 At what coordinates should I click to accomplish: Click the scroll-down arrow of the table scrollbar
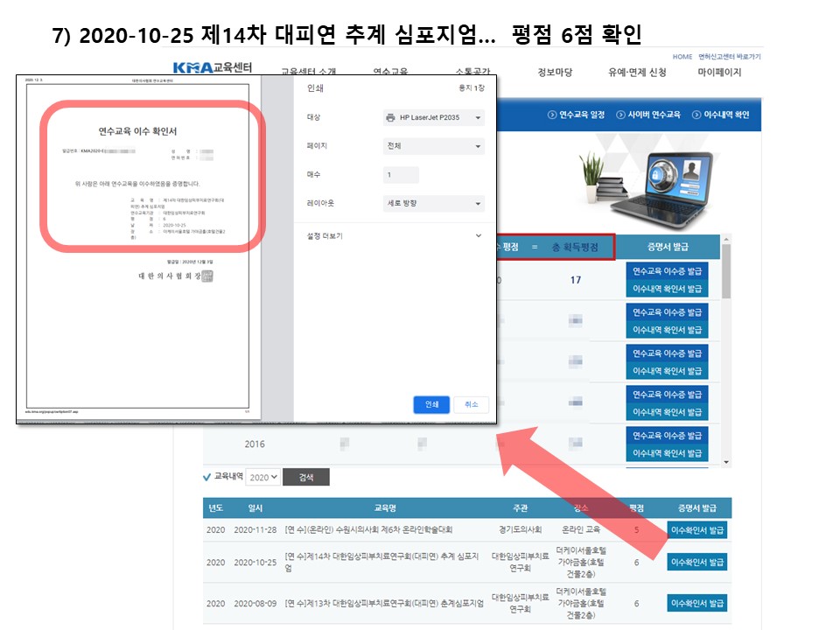[x=725, y=461]
